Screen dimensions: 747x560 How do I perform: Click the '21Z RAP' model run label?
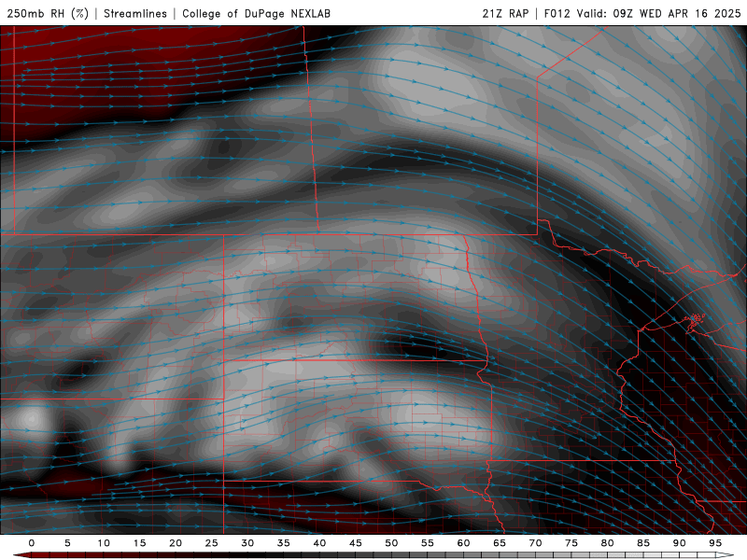point(505,13)
